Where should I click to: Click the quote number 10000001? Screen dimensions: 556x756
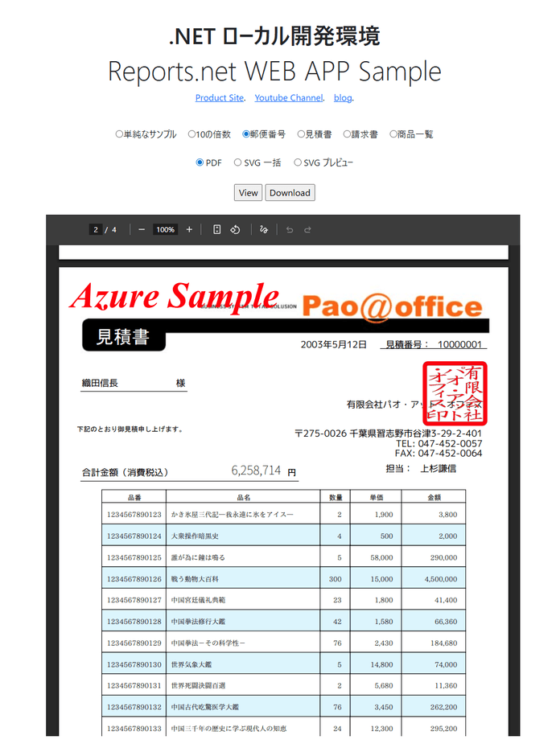[x=459, y=345]
